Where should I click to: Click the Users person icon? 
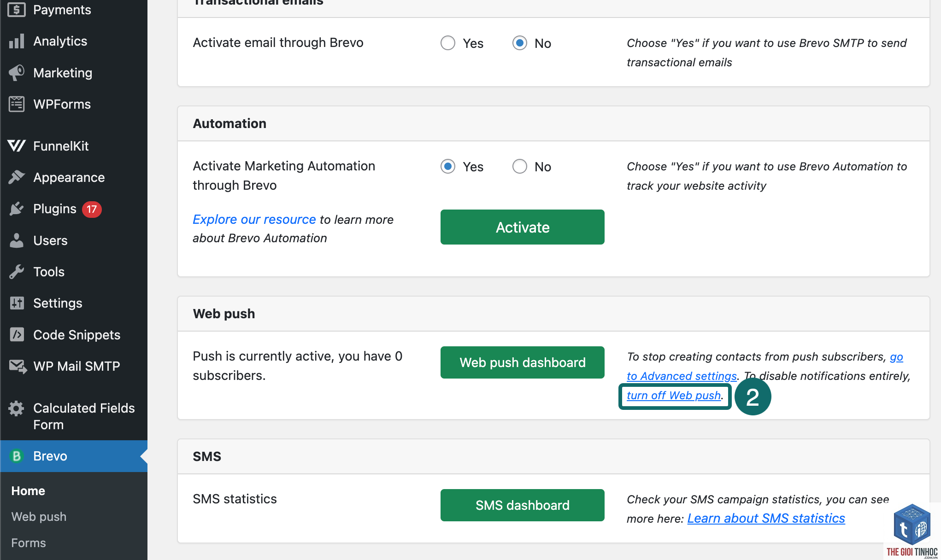click(17, 240)
